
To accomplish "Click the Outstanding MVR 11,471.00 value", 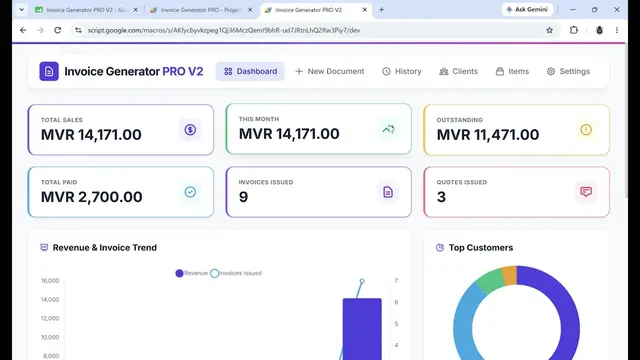I will tap(488, 135).
